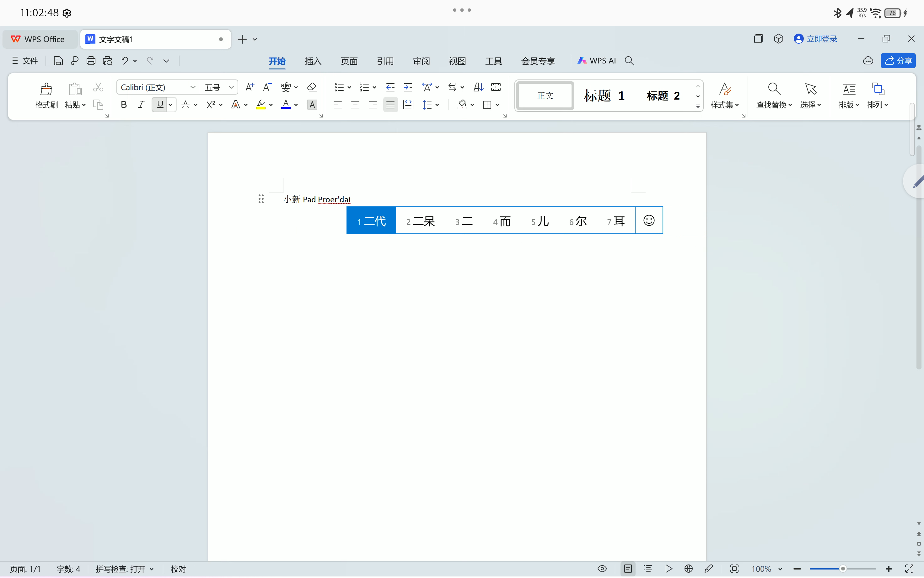Image resolution: width=924 pixels, height=578 pixels.
Task: Open Style Set (样式集) icon
Action: point(725,89)
